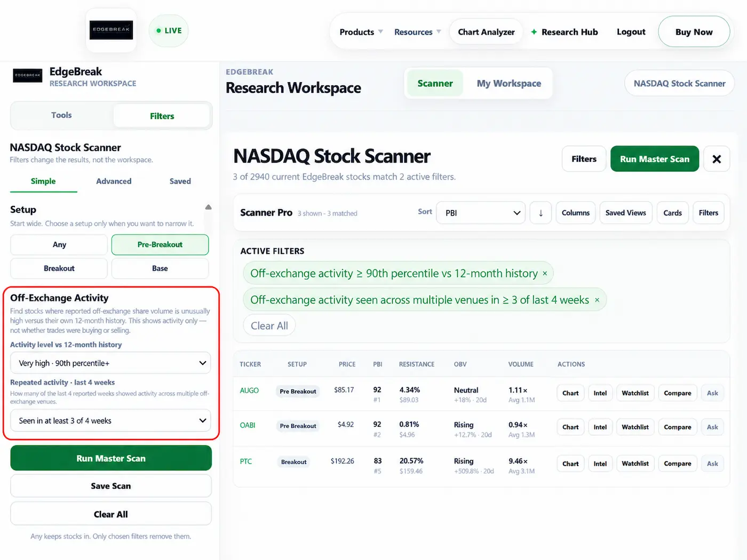Add PTC to Watchlist
The height and width of the screenshot is (560, 747).
click(x=635, y=463)
